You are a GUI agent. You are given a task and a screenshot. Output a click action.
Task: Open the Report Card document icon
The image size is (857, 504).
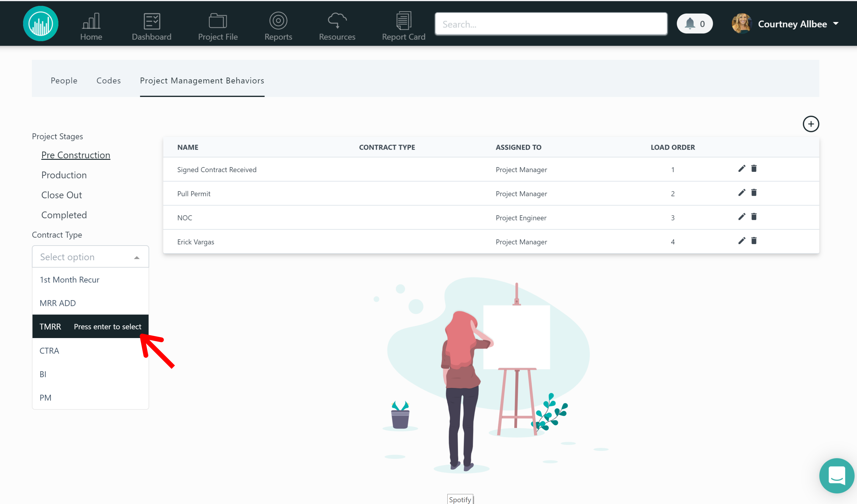coord(404,21)
